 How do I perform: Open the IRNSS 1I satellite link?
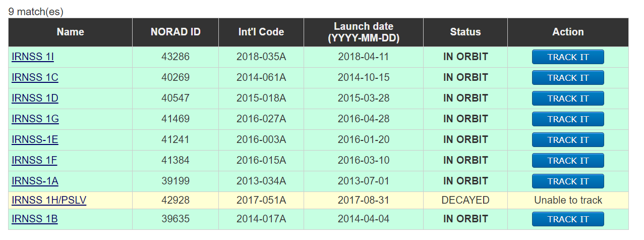[33, 57]
